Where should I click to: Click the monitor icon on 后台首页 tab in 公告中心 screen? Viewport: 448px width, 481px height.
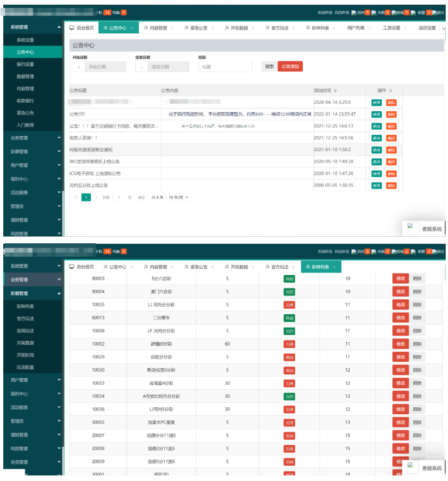(x=71, y=28)
